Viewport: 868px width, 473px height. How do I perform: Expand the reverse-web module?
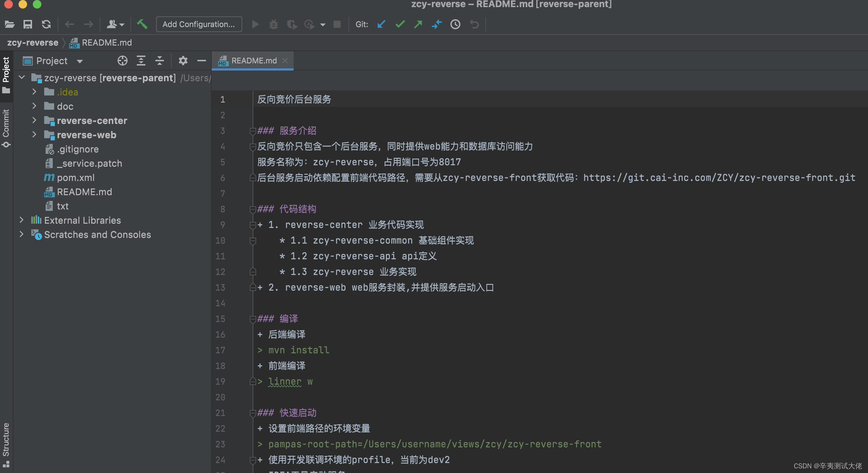[34, 135]
